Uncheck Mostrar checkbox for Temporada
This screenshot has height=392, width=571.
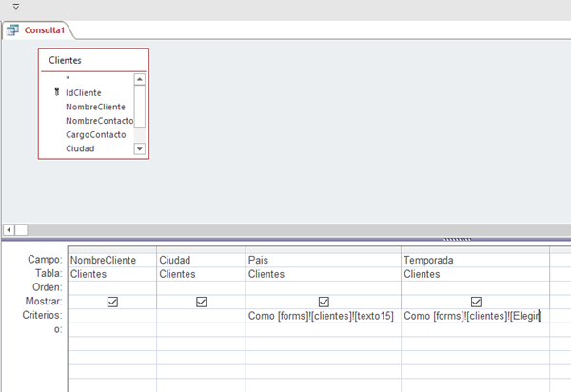pyautogui.click(x=476, y=302)
